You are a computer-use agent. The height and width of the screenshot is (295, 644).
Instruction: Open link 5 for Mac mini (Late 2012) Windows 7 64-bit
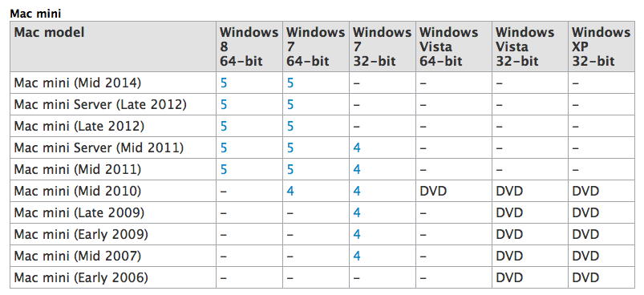point(290,126)
